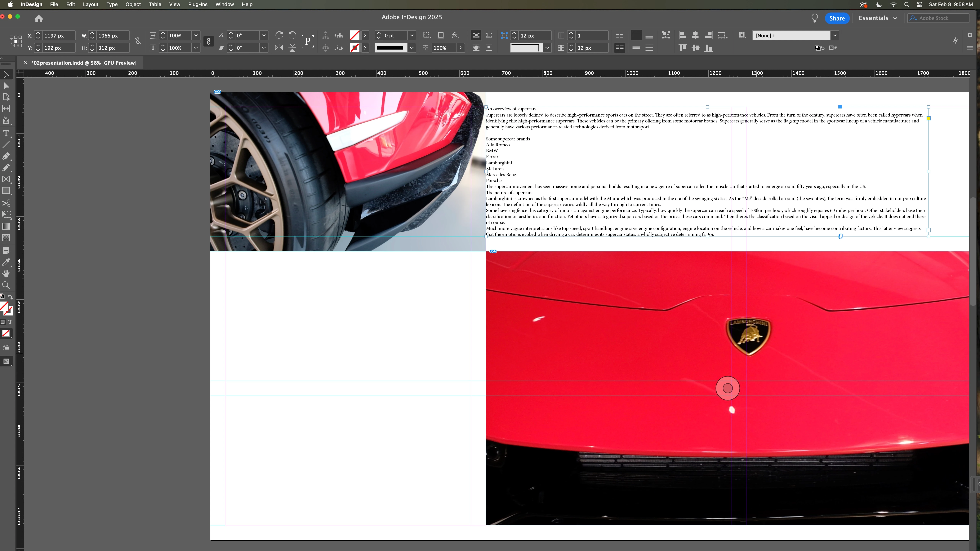Viewport: 980px width, 551px height.
Task: Click the Rotate 90° clockwise icon
Action: point(279,35)
